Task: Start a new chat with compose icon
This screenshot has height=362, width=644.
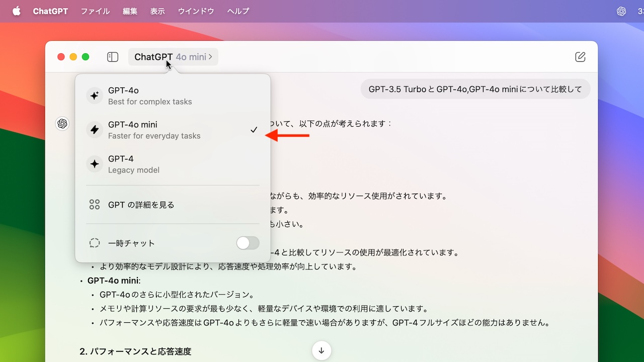Action: coord(580,57)
